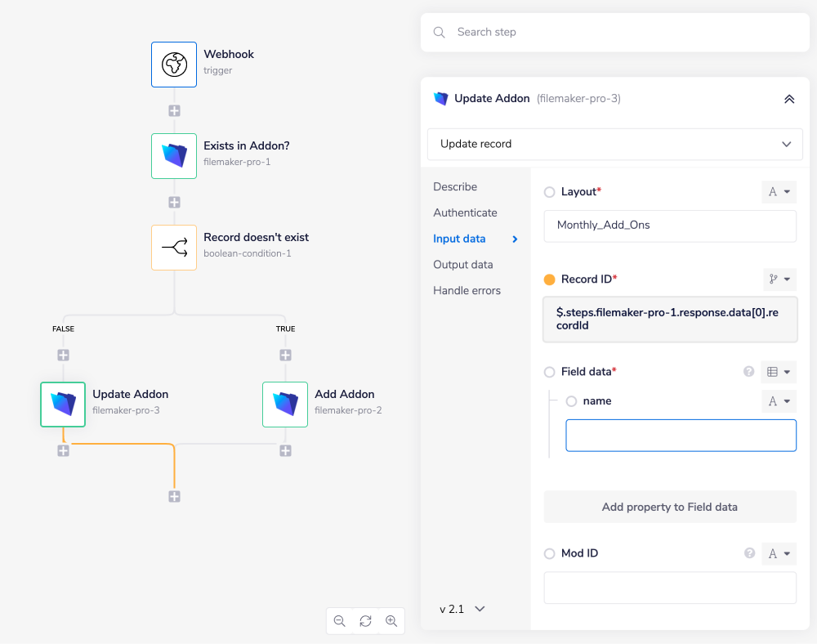Reset the canvas zoom level

point(365,621)
